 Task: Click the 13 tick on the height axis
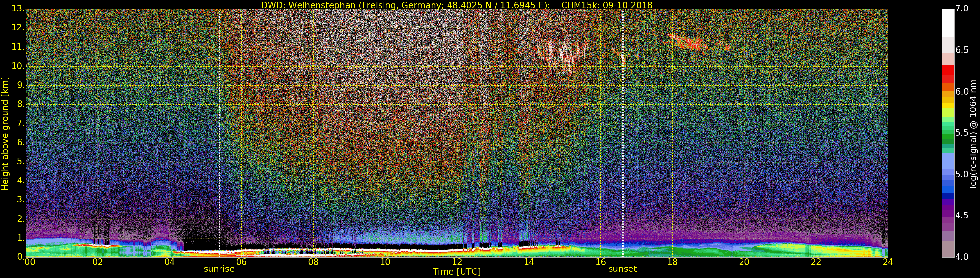click(x=17, y=9)
